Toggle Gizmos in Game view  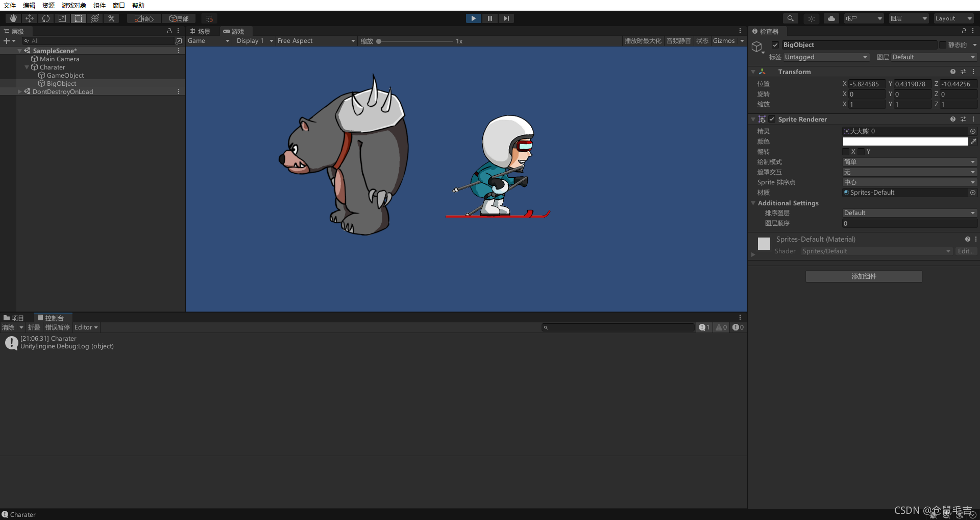724,41
